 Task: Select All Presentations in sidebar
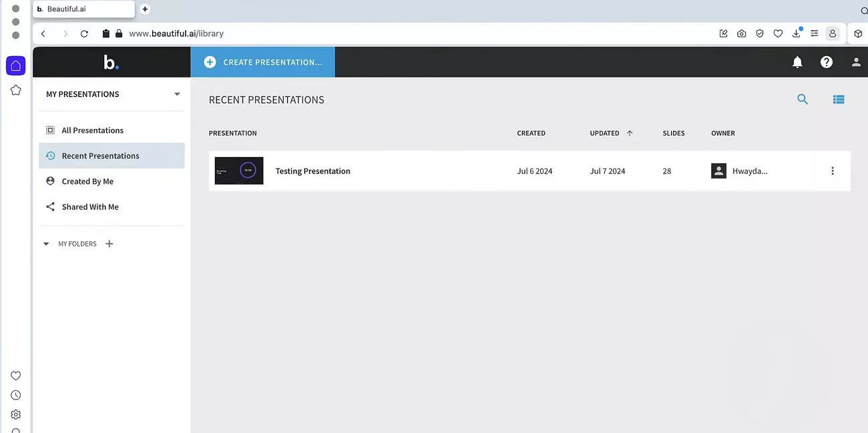click(112, 130)
